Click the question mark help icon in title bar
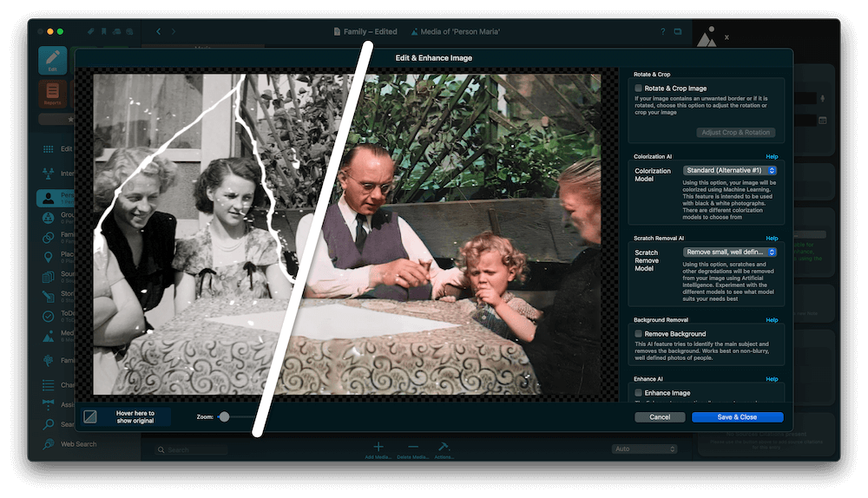Screen dimensions: 868x498 [x=663, y=32]
